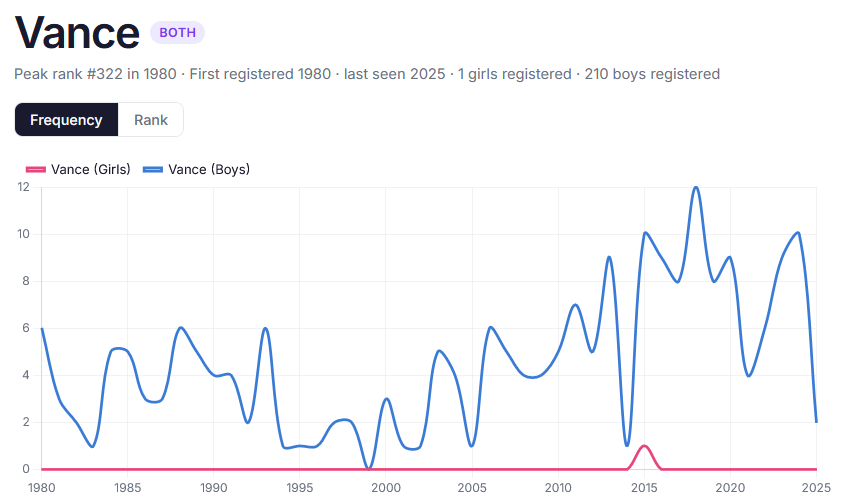This screenshot has width=842, height=499.
Task: Click the boys line peak at 1993
Action: 266,328
